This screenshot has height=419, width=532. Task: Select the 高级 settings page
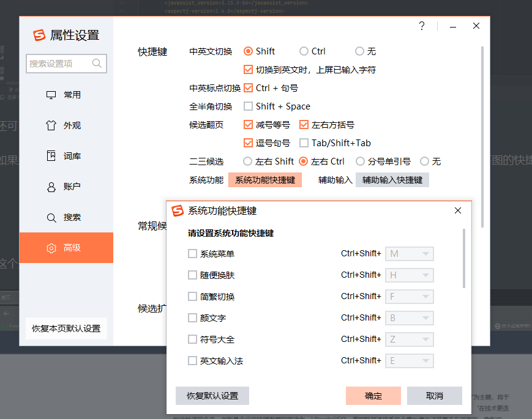coord(66,248)
